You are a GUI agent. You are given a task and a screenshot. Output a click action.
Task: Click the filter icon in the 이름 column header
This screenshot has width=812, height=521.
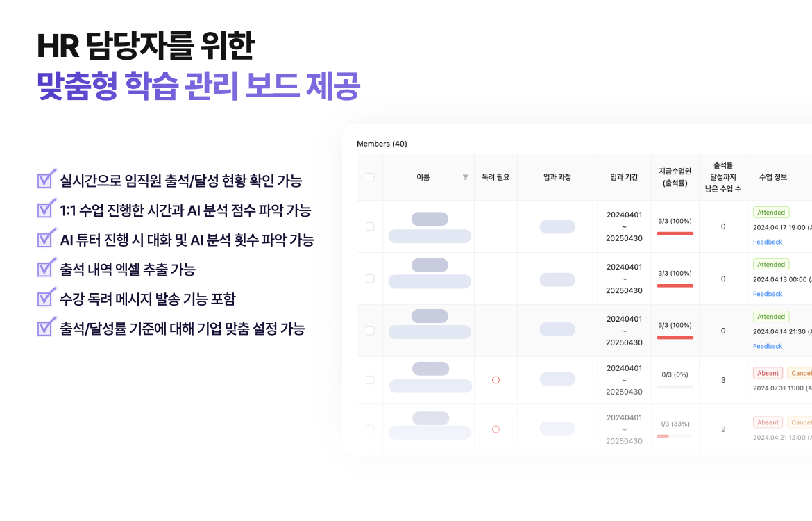pos(466,177)
